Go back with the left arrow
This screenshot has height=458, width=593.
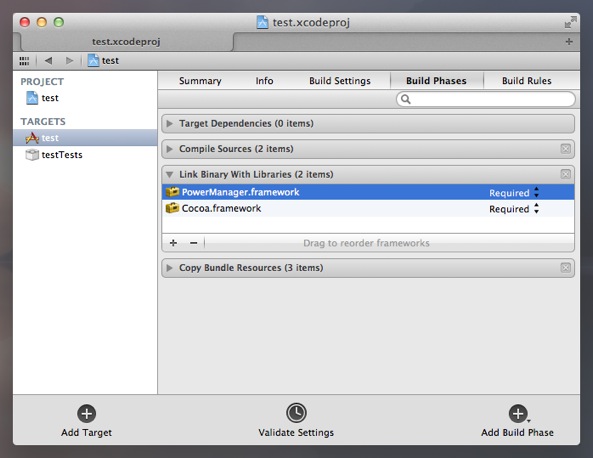[x=48, y=61]
